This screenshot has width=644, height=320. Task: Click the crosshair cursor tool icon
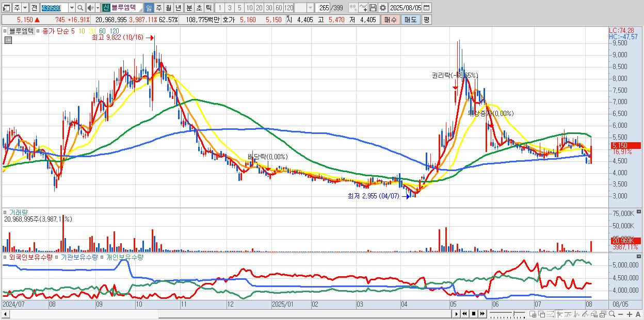pos(559,314)
